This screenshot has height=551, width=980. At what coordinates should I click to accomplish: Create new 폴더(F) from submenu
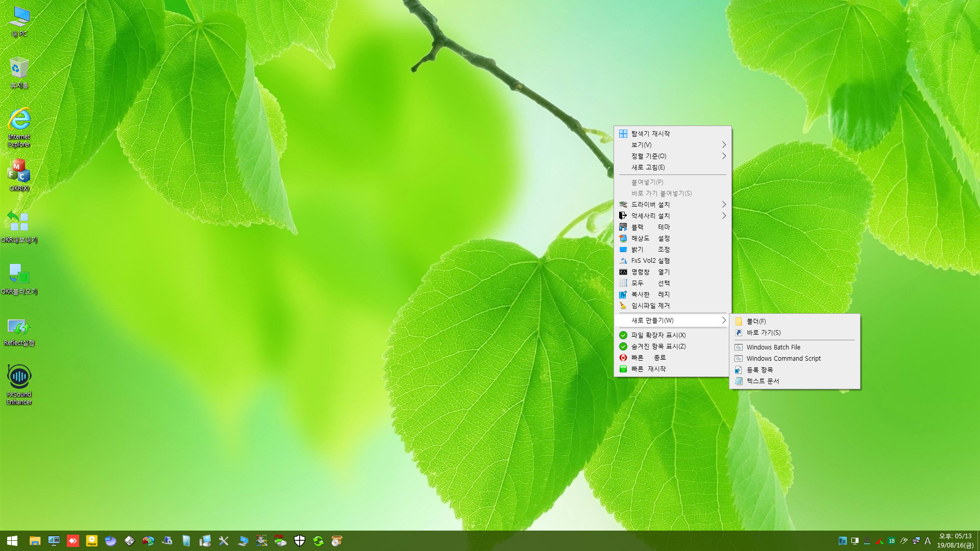(x=795, y=321)
